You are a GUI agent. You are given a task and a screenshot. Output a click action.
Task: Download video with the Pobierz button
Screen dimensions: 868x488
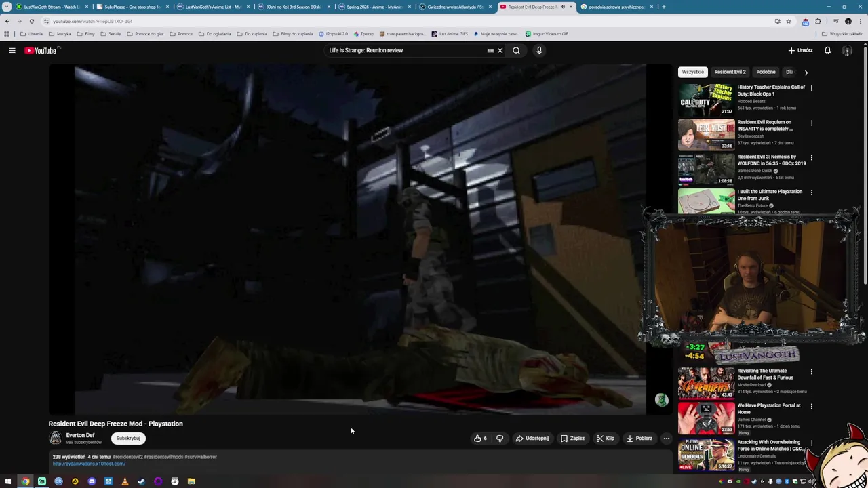click(639, 439)
